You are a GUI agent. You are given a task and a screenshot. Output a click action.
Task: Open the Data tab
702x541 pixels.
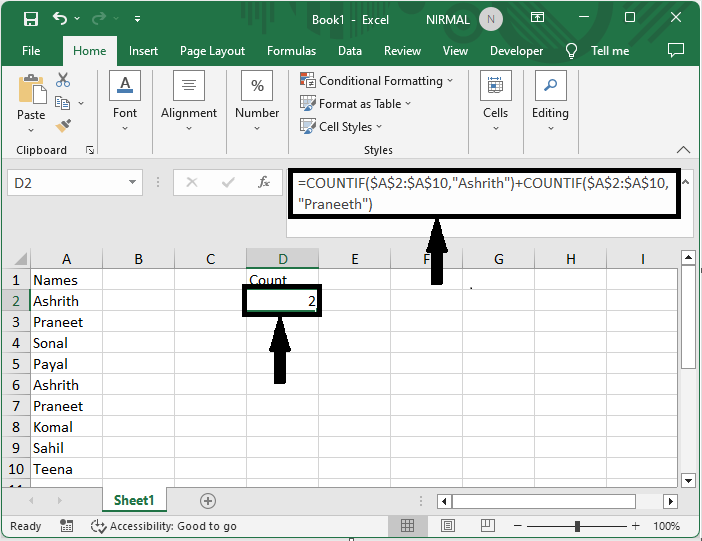(350, 51)
